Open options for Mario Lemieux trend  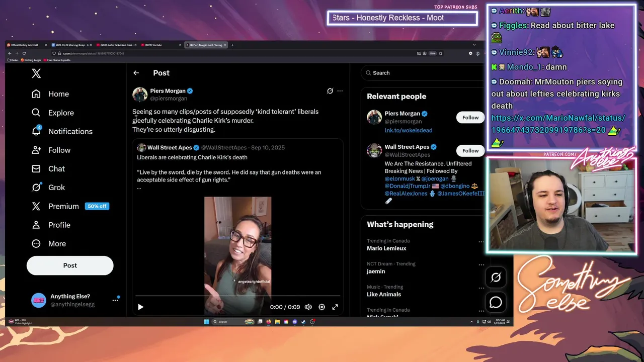tap(481, 242)
